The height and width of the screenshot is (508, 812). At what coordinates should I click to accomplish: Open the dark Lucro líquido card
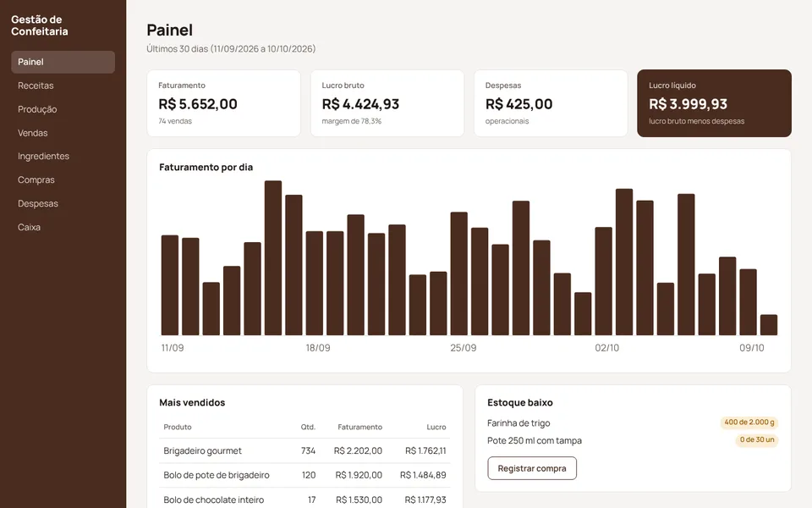pos(714,103)
